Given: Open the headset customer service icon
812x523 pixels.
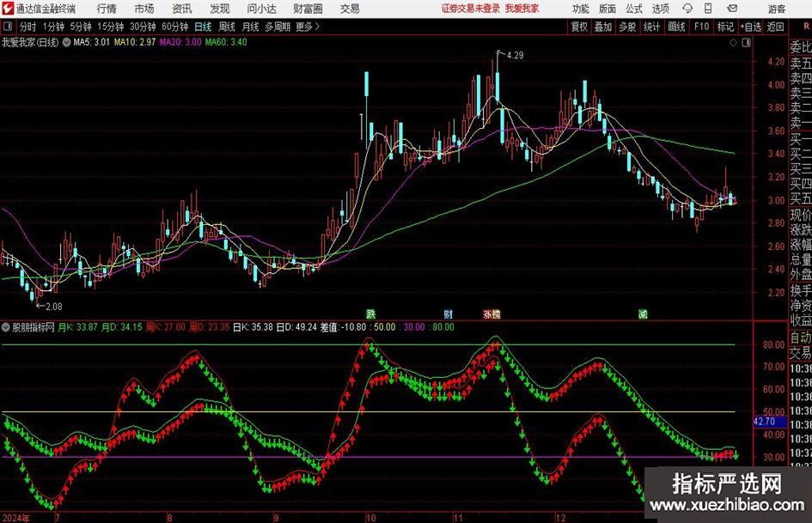Looking at the screenshot, I should [687, 9].
